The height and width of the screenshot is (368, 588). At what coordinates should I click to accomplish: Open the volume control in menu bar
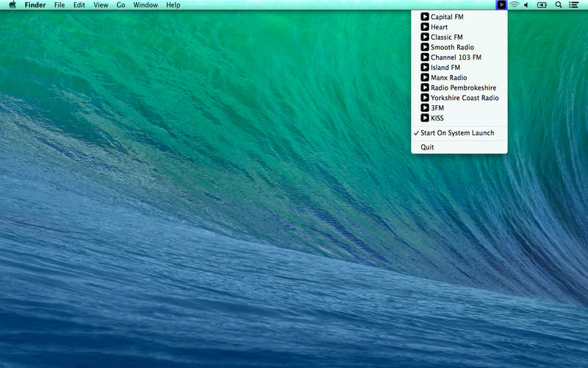coord(526,5)
